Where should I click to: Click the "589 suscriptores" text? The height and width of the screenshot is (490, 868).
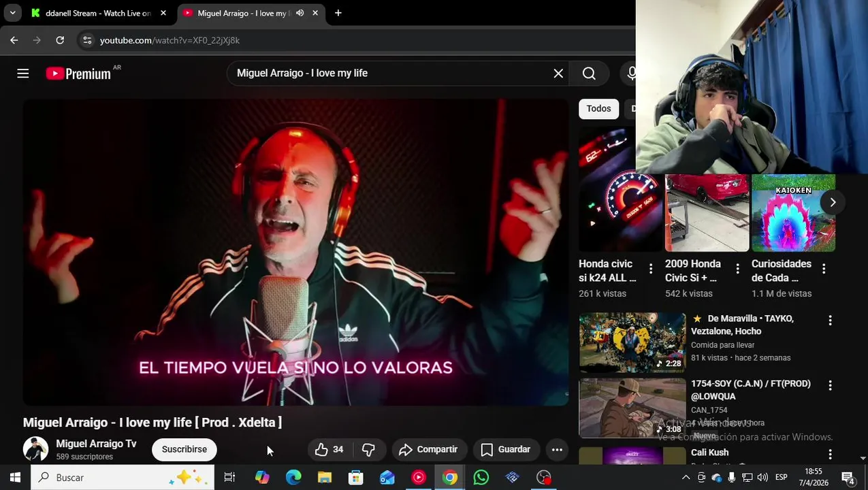click(84, 457)
